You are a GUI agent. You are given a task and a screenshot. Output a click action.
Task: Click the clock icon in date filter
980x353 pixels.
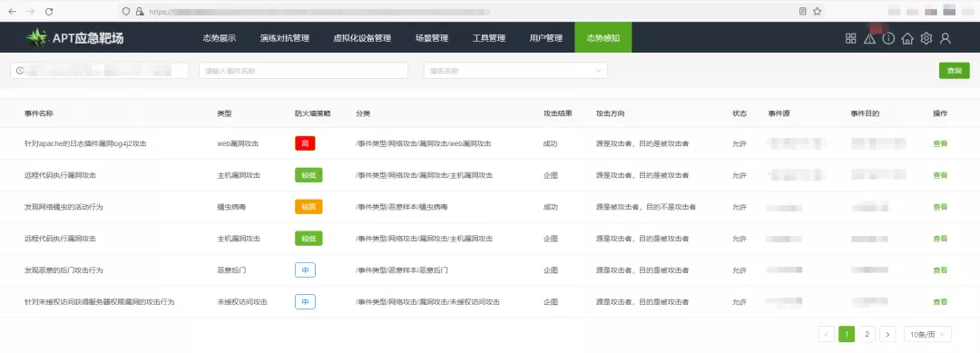19,71
